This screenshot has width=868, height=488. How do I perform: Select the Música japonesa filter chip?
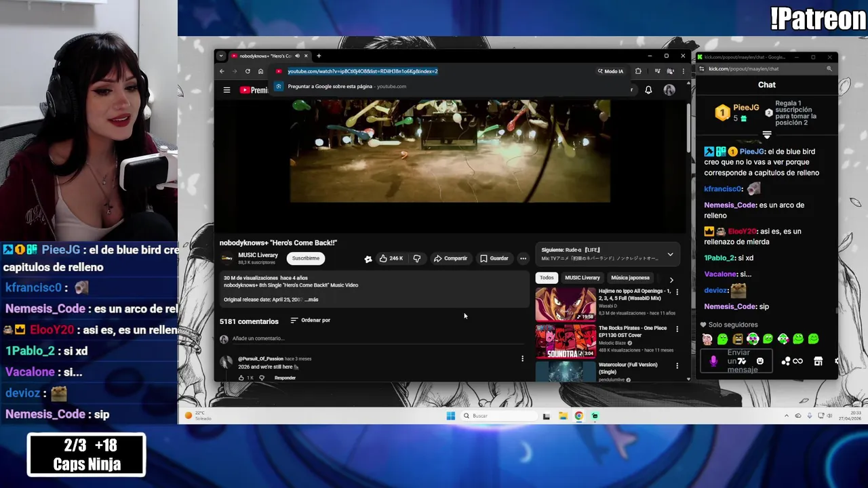[630, 278]
